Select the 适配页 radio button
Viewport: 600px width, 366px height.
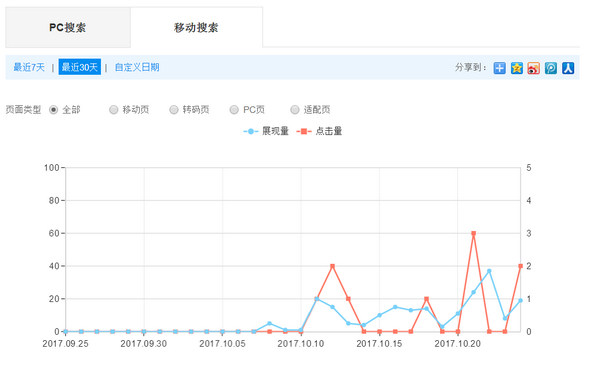(295, 110)
